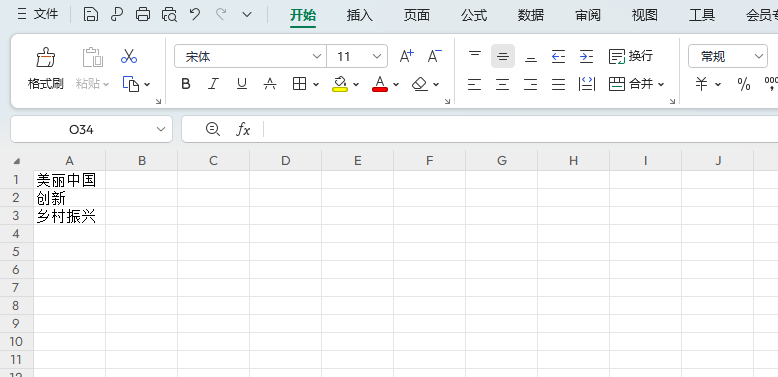Switch to the 页面 tab

coord(417,15)
